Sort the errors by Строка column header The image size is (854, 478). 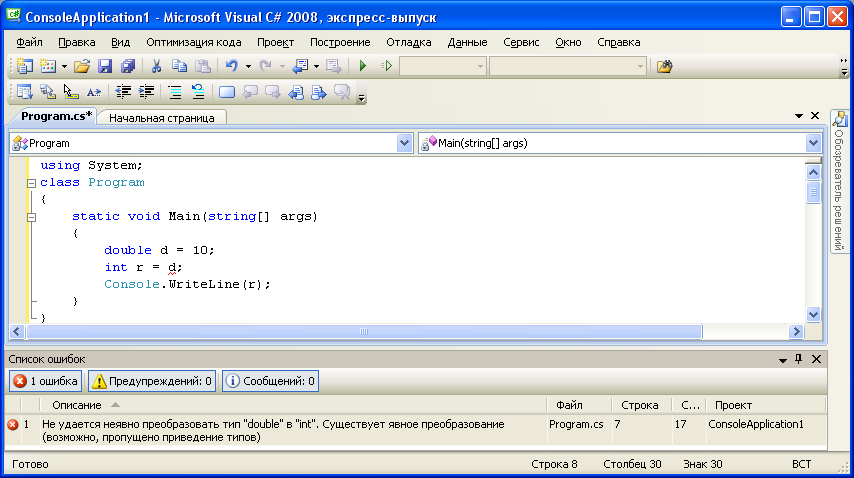642,405
